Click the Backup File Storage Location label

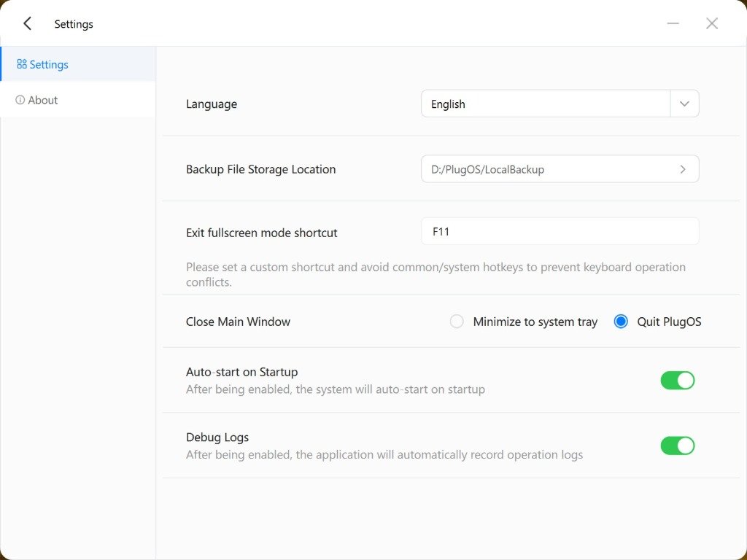pos(260,169)
